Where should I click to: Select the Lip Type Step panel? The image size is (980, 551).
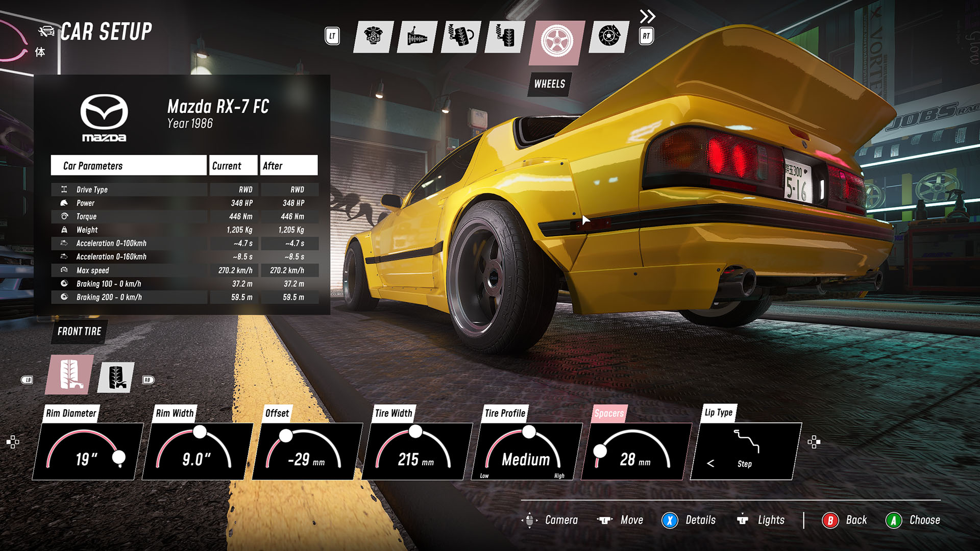(745, 451)
